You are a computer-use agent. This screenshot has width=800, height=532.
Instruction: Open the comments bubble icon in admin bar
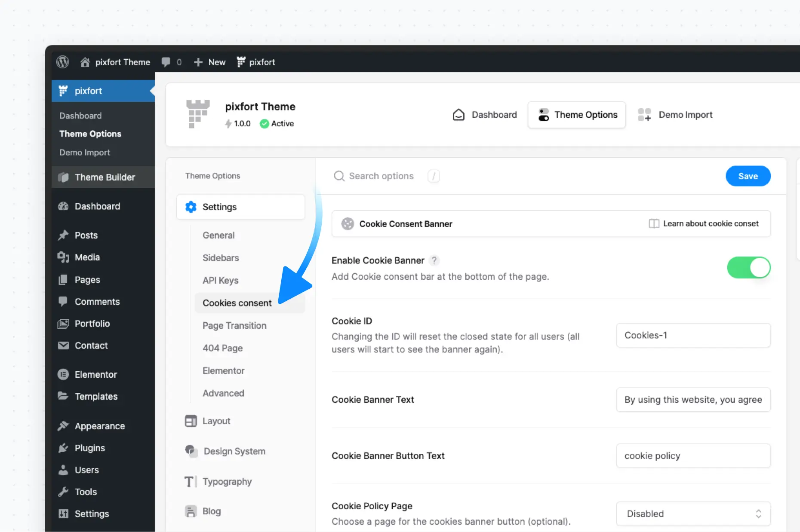coord(166,62)
